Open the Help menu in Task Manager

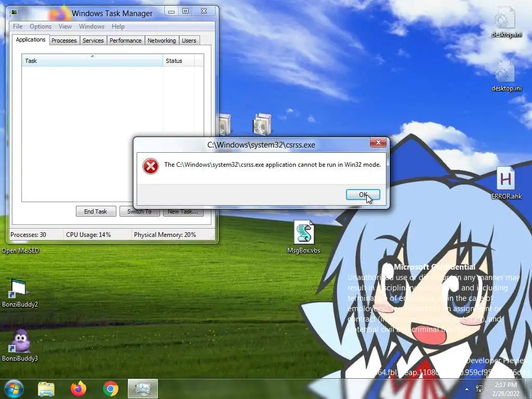118,26
